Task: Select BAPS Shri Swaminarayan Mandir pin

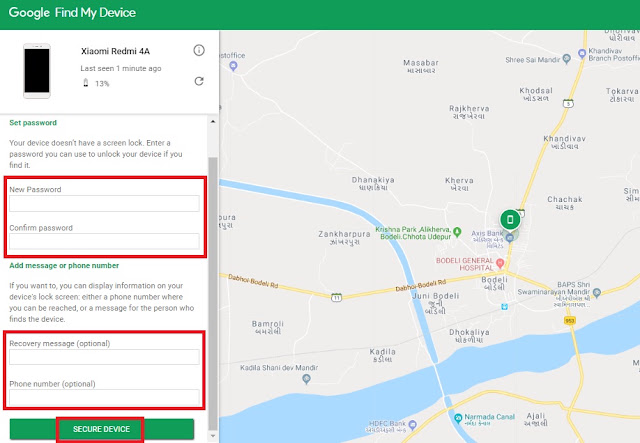Action: (x=597, y=292)
